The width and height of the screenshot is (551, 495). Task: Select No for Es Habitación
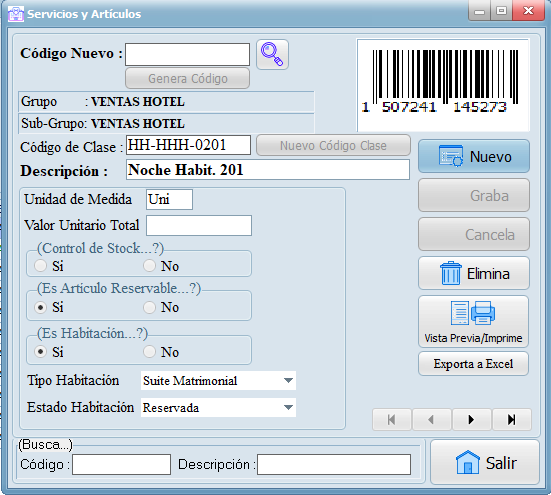[149, 352]
